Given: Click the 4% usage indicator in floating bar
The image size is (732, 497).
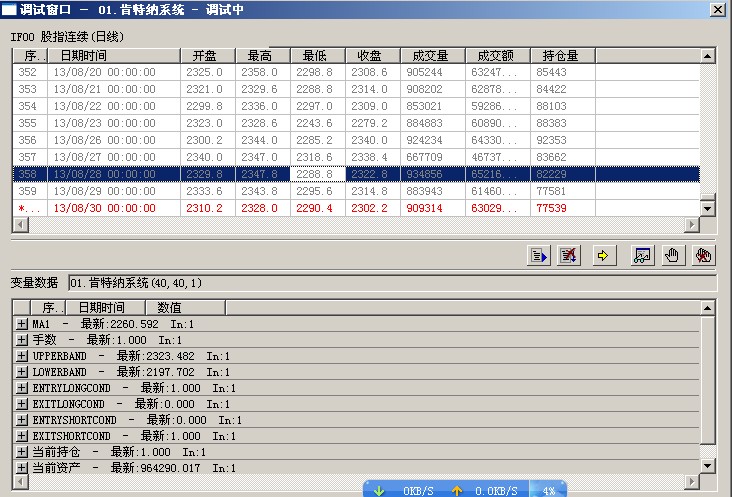Looking at the screenshot, I should point(549,491).
